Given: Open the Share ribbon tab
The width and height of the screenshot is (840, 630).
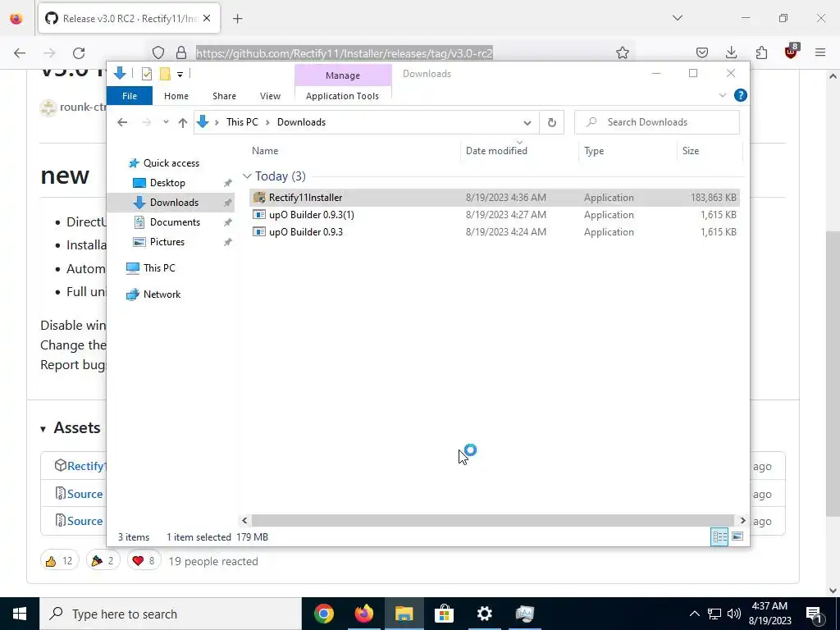Looking at the screenshot, I should (224, 96).
